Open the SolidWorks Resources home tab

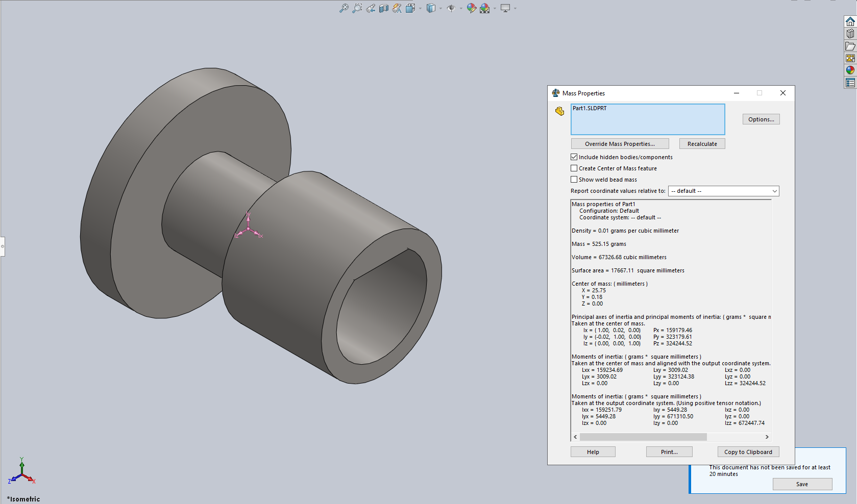(850, 21)
